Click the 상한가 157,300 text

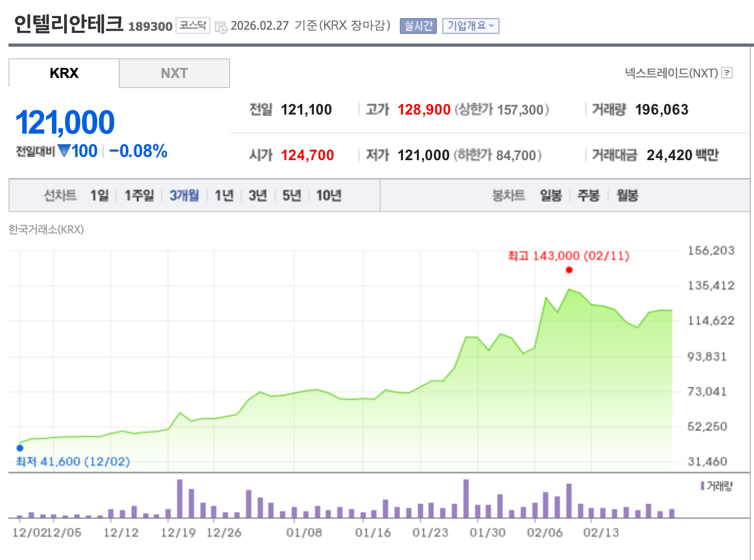(x=502, y=110)
